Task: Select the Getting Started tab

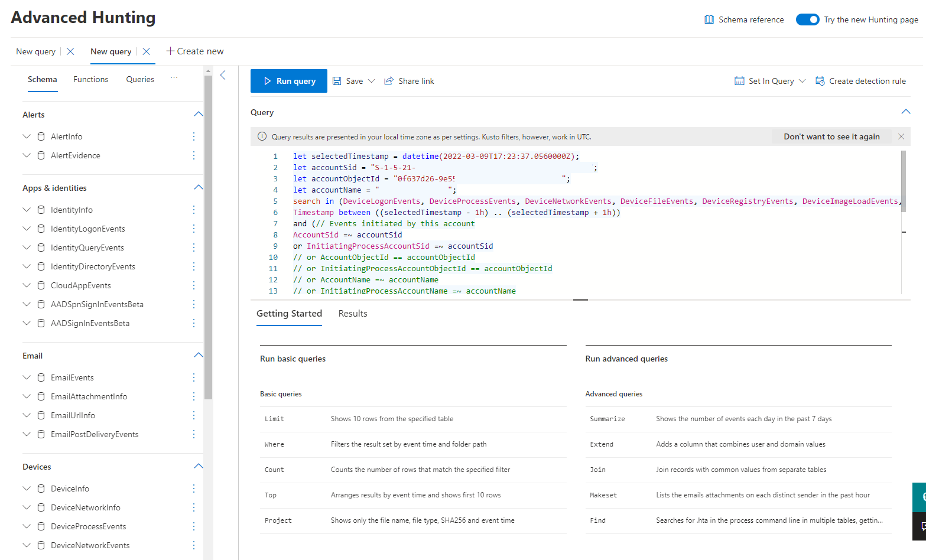Action: 290,314
